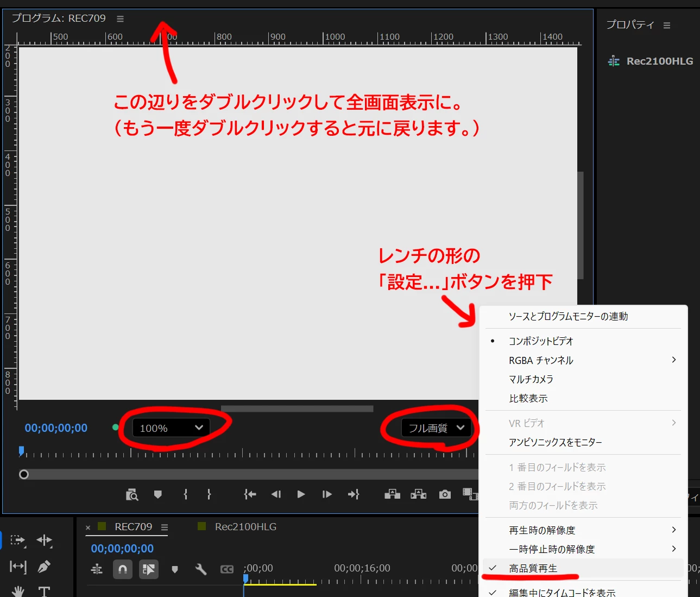This screenshot has width=700, height=597.
Task: Choose マルチカメラ in the menu
Action: 583,379
